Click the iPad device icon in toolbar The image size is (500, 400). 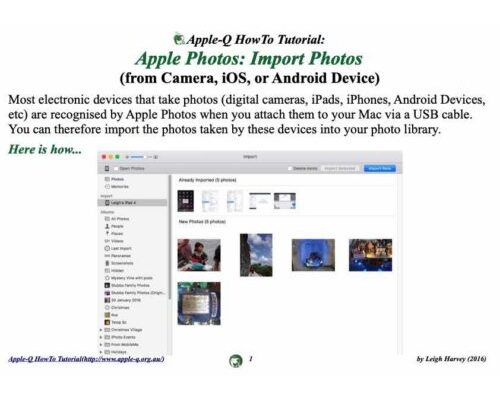point(107,168)
